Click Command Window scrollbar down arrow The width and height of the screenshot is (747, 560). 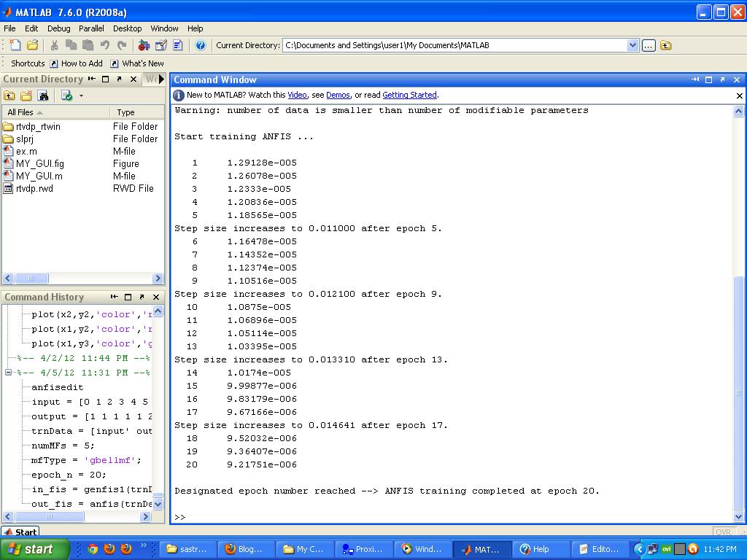click(x=738, y=516)
